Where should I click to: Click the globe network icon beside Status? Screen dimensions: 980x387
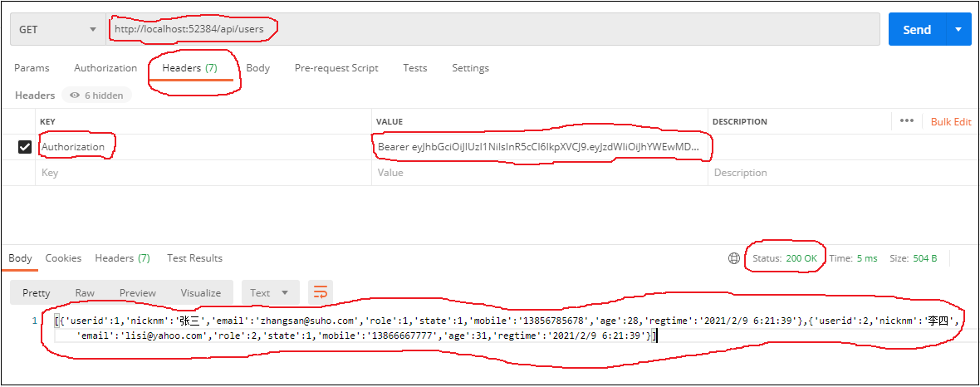point(734,258)
